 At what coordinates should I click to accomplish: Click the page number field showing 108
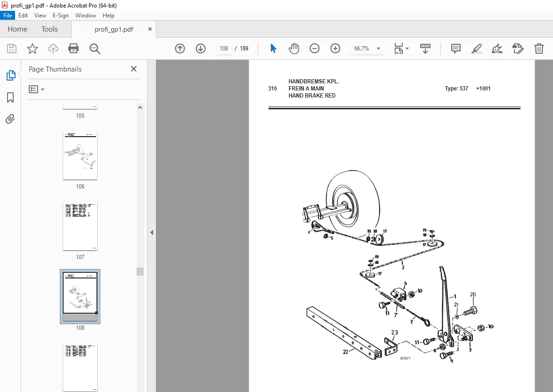(224, 49)
